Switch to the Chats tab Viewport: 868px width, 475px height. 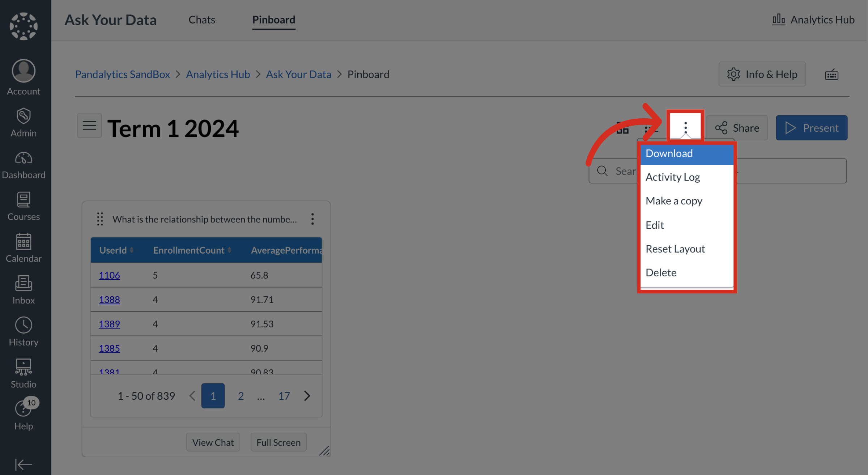pos(202,20)
